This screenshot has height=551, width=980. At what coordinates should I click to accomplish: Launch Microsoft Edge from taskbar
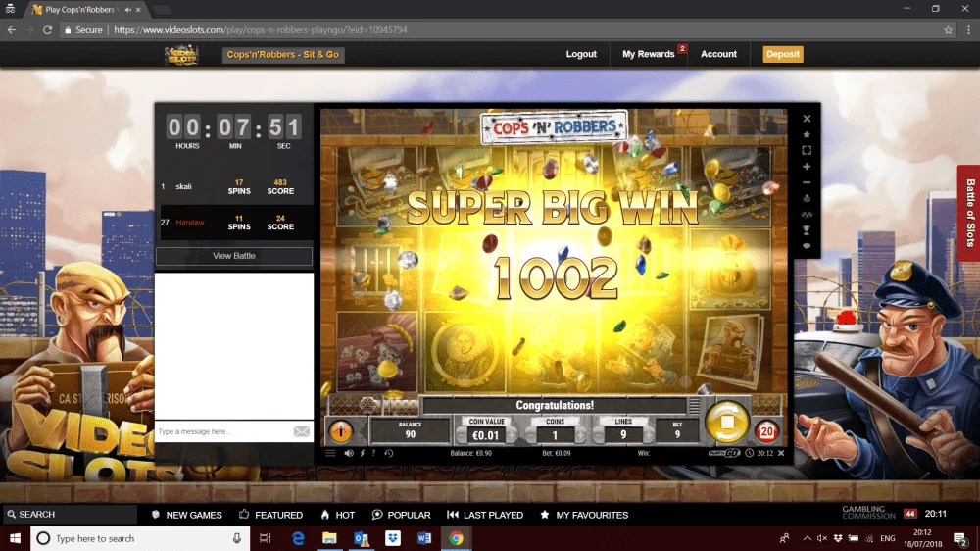point(298,538)
